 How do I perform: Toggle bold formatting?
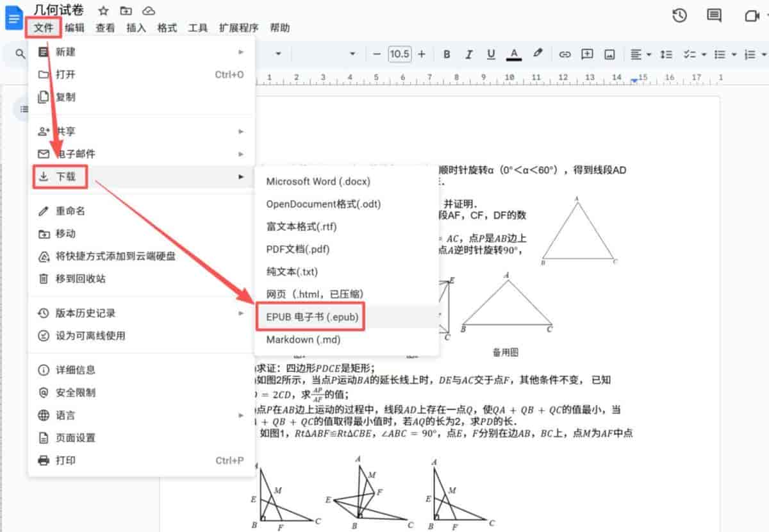447,54
